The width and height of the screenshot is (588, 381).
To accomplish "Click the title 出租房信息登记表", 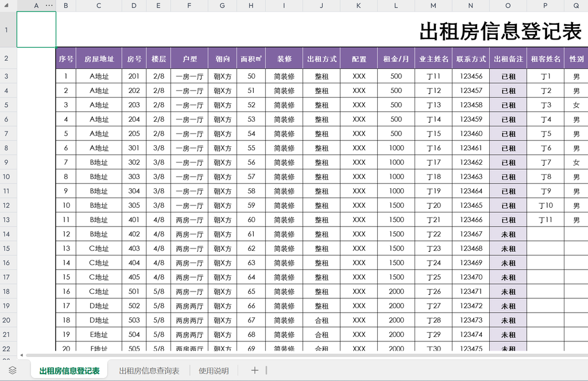I will coord(501,31).
